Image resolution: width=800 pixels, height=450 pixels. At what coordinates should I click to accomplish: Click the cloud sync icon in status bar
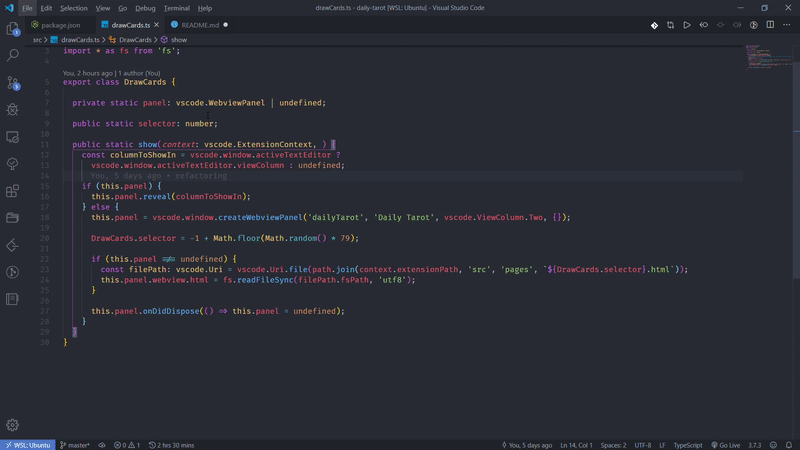102,445
